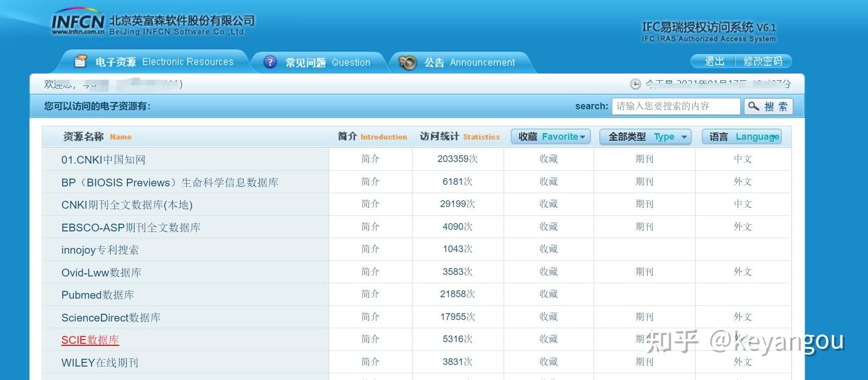Click 收藏 for Ovid-Lww数据库

(549, 272)
